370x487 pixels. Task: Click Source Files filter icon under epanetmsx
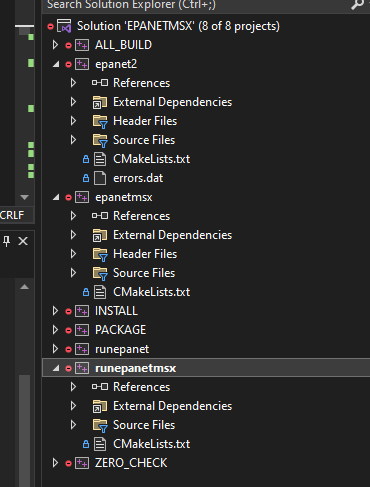pyautogui.click(x=100, y=273)
